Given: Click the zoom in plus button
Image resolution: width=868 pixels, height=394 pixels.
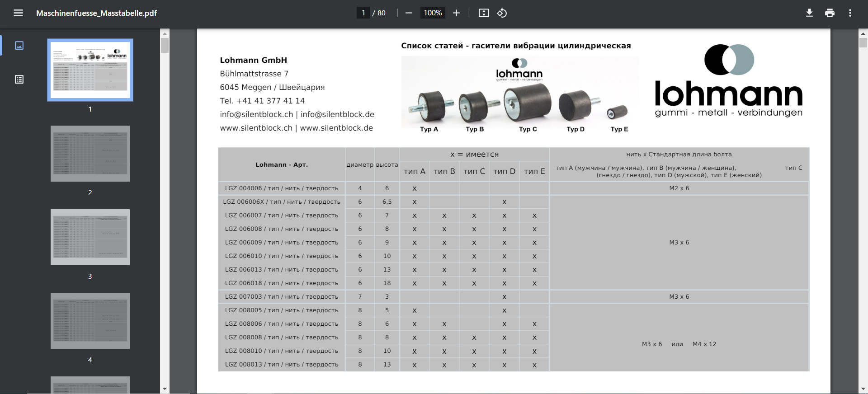Looking at the screenshot, I should (x=456, y=13).
